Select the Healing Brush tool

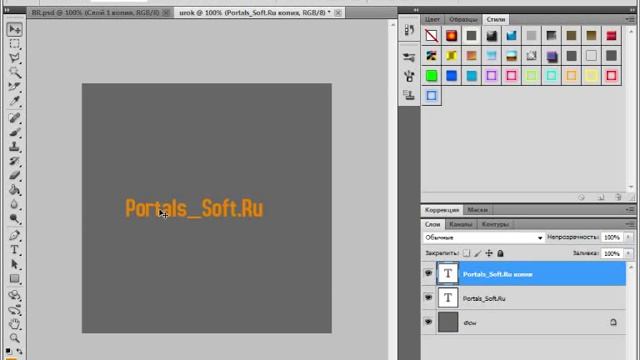15,118
